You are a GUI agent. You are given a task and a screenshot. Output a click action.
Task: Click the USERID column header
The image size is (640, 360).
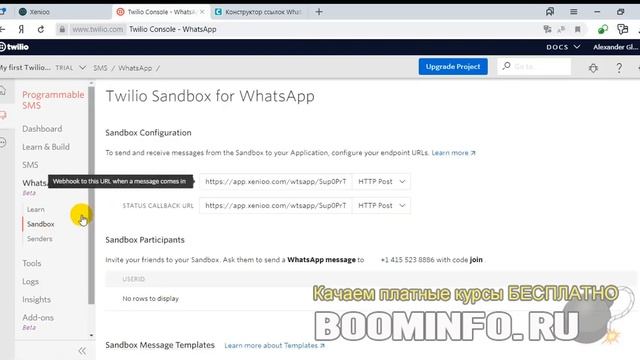point(133,279)
